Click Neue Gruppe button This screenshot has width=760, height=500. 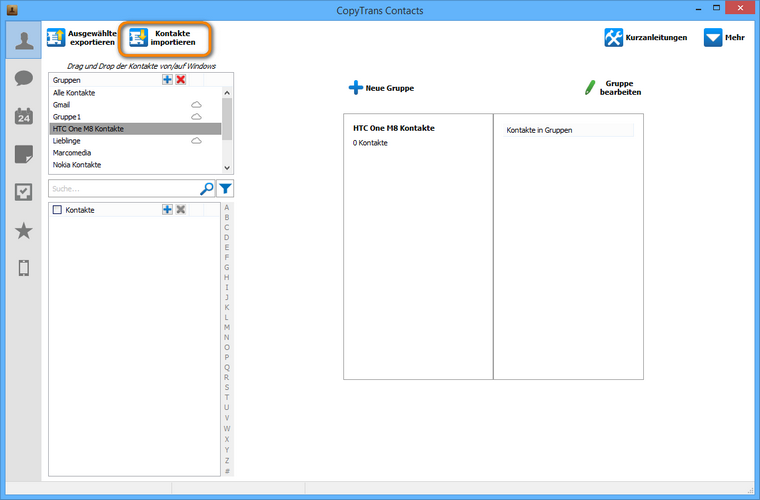(381, 88)
